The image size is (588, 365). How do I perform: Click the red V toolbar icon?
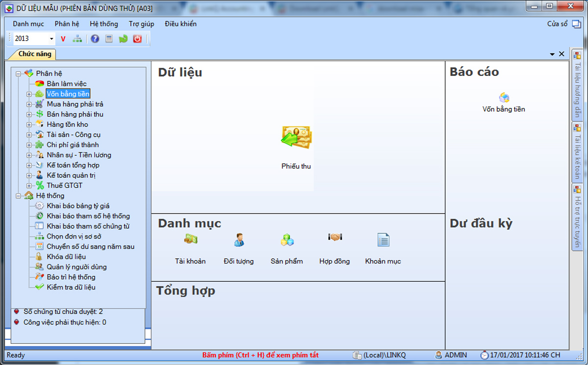(63, 38)
